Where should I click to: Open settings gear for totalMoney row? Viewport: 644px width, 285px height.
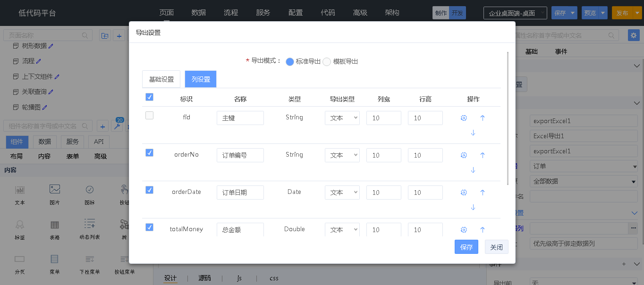click(464, 230)
